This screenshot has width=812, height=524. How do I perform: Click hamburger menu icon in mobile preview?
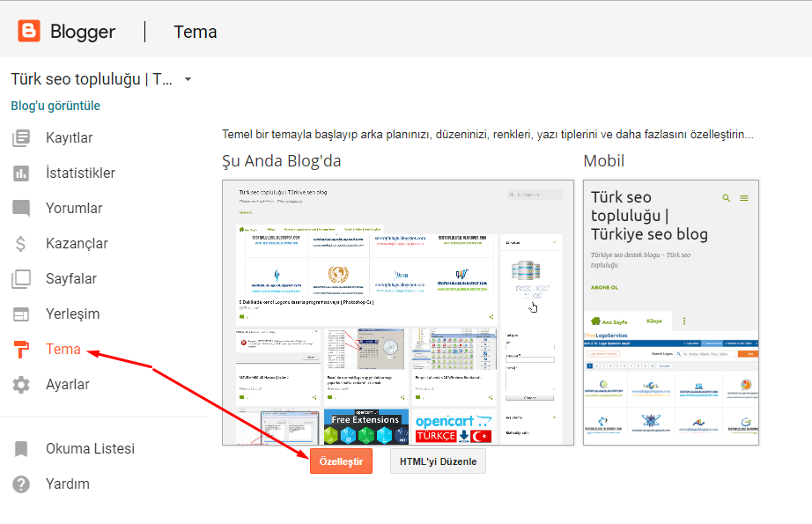(x=744, y=198)
